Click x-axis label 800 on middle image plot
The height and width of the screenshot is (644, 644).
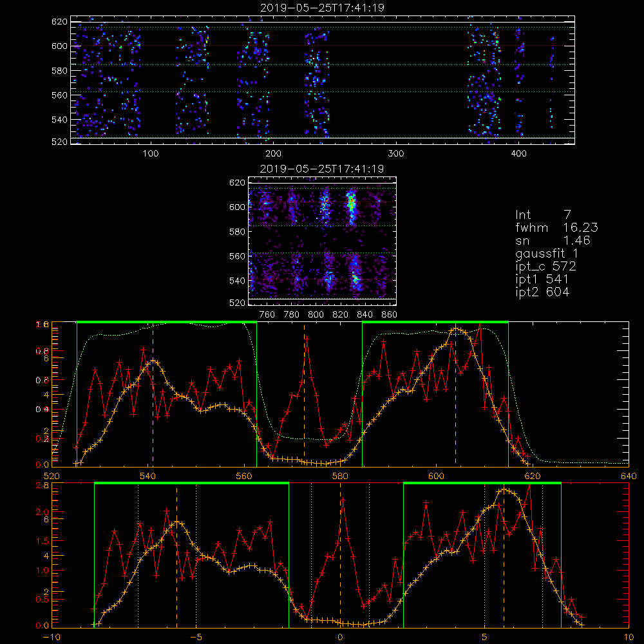pyautogui.click(x=316, y=315)
